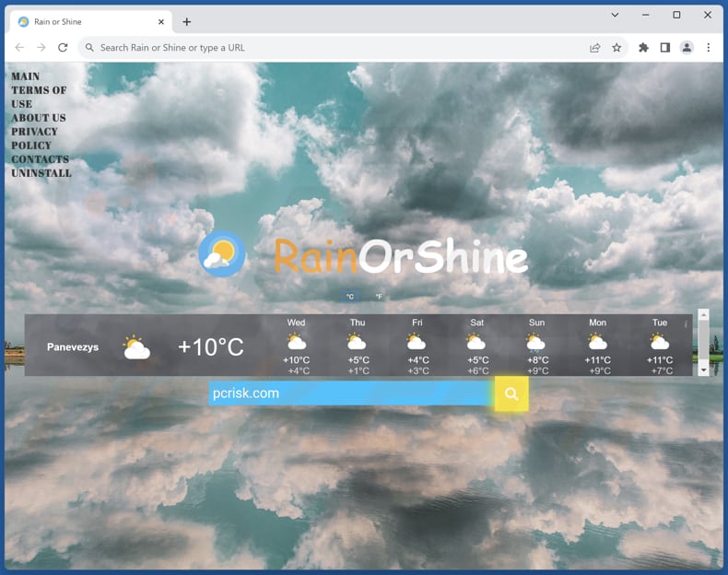Open the user profile avatar
This screenshot has height=575, width=728.
687,47
